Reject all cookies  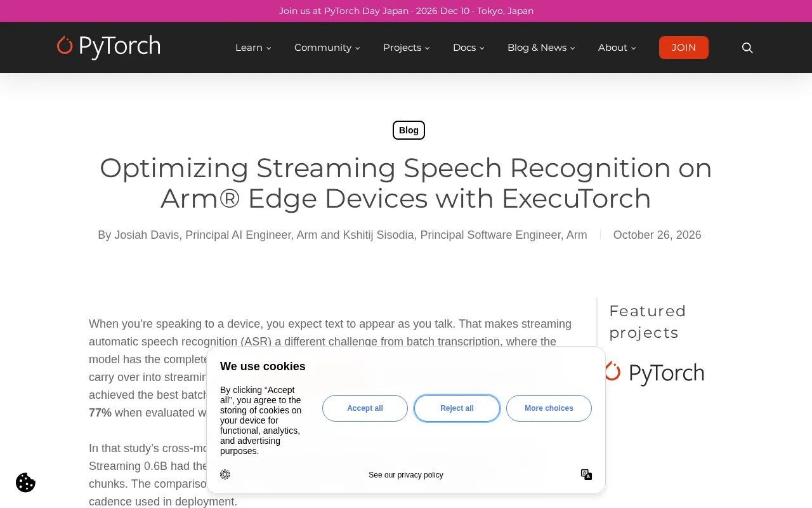tap(457, 408)
